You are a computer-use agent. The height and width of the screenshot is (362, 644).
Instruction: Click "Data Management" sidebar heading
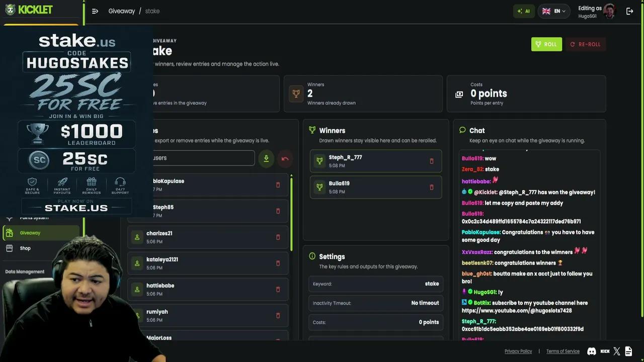(x=25, y=271)
